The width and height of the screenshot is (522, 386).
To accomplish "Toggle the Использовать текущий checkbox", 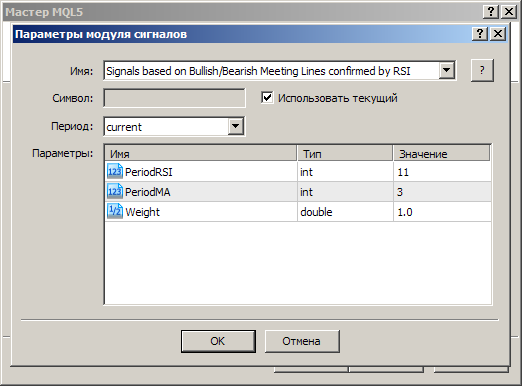I will click(x=267, y=98).
